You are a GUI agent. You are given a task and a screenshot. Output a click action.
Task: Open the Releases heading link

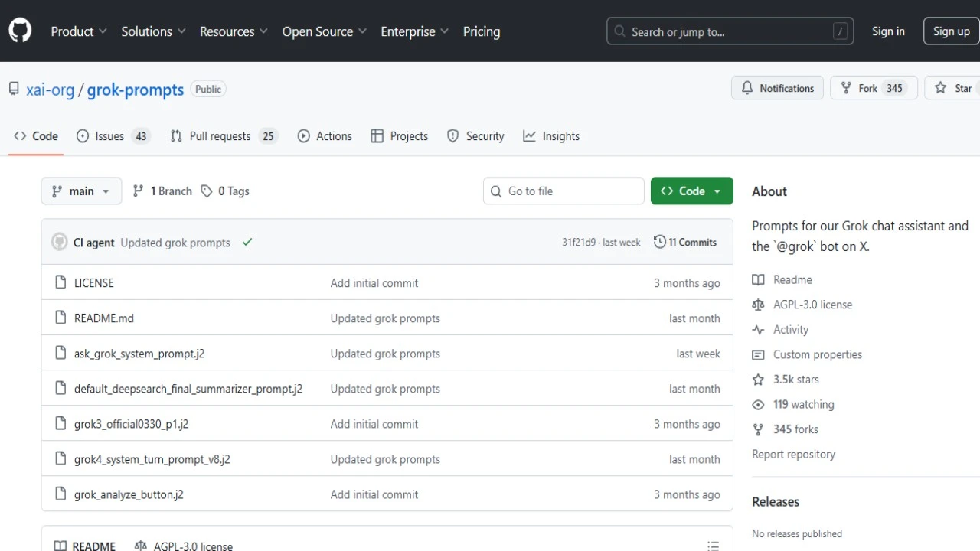pos(776,501)
